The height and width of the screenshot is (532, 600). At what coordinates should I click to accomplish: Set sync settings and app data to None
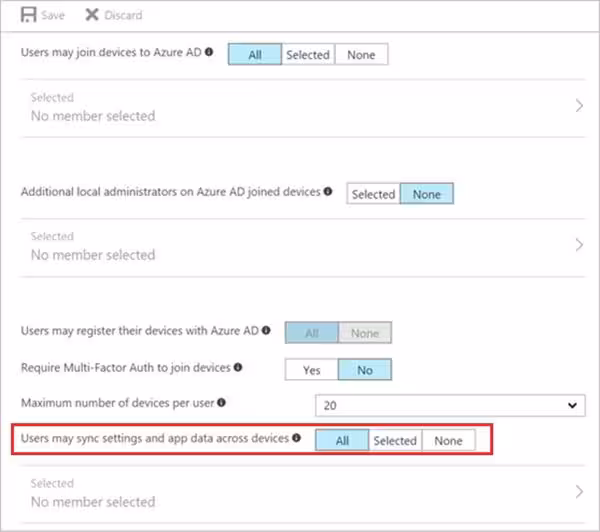448,440
